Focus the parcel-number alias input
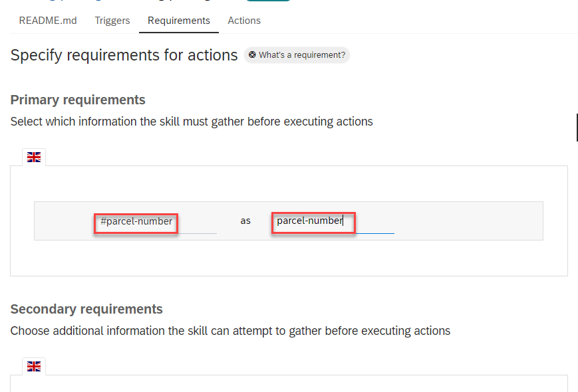 [x=313, y=221]
